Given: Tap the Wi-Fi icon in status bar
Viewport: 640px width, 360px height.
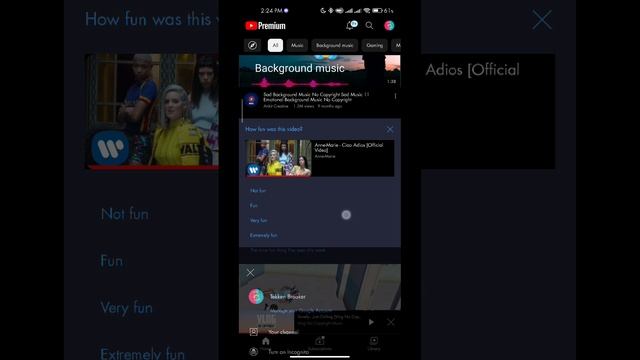Looking at the screenshot, I should [367, 11].
